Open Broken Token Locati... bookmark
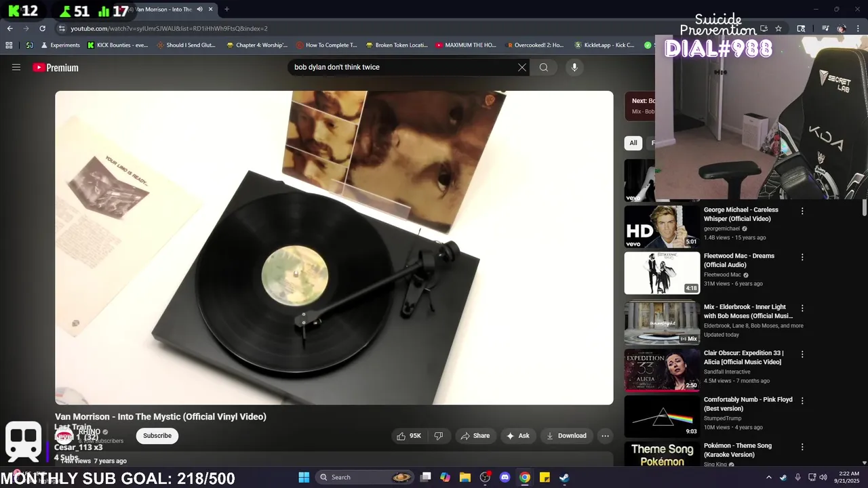The height and width of the screenshot is (488, 868). pos(396,45)
